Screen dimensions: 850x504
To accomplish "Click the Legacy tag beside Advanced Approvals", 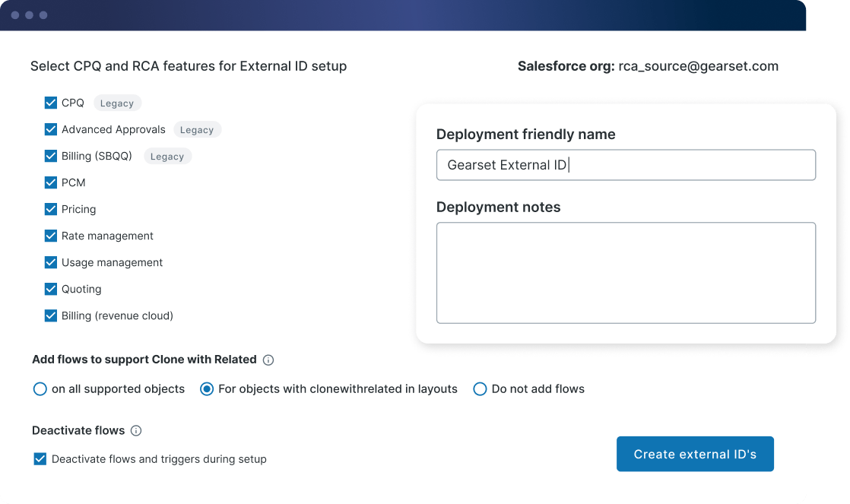I will click(197, 130).
